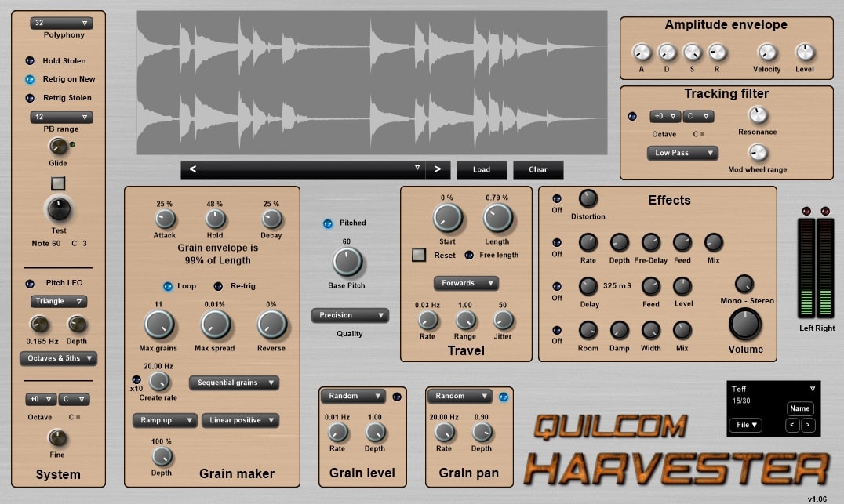Open the Low Pass filter dropdown
844x504 pixels.
[682, 153]
